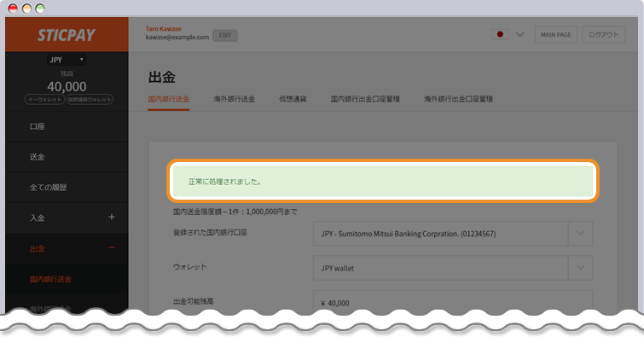Switch to the 仮想通貨 tab

click(x=293, y=99)
